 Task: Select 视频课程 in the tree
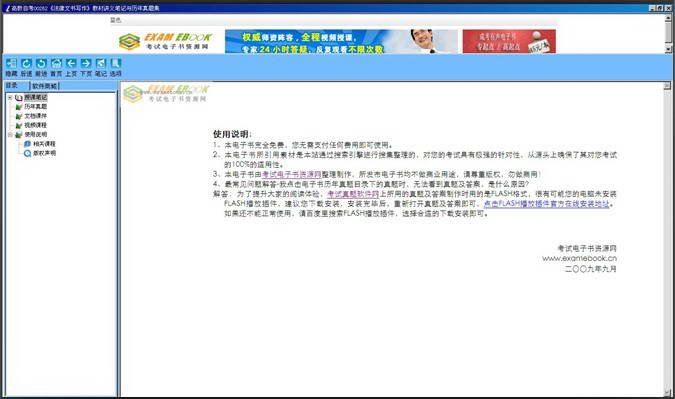tap(36, 125)
